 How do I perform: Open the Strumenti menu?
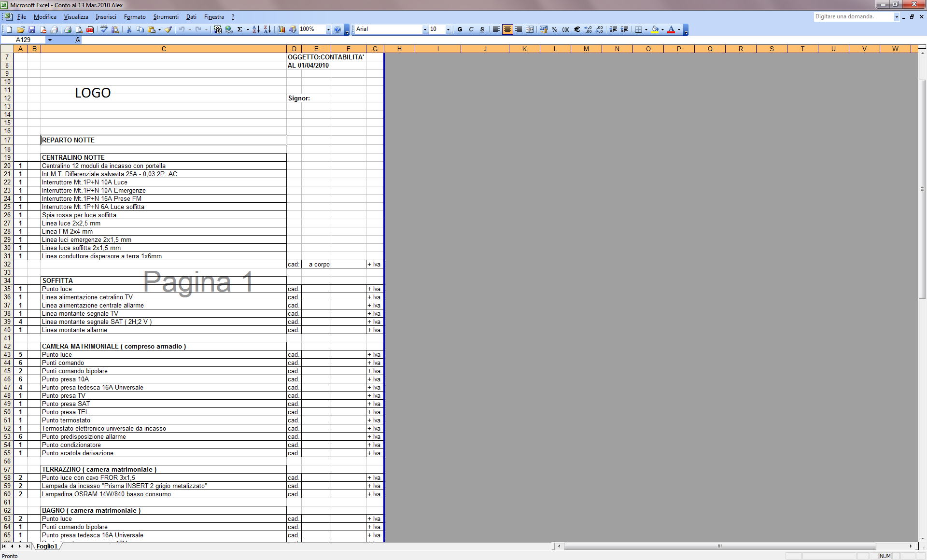click(166, 17)
